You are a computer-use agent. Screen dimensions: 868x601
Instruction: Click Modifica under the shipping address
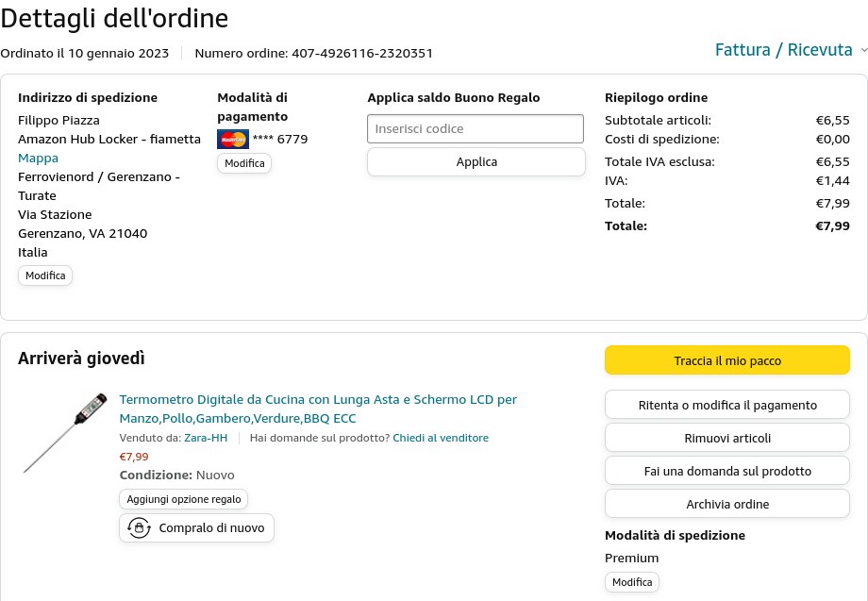coord(45,275)
